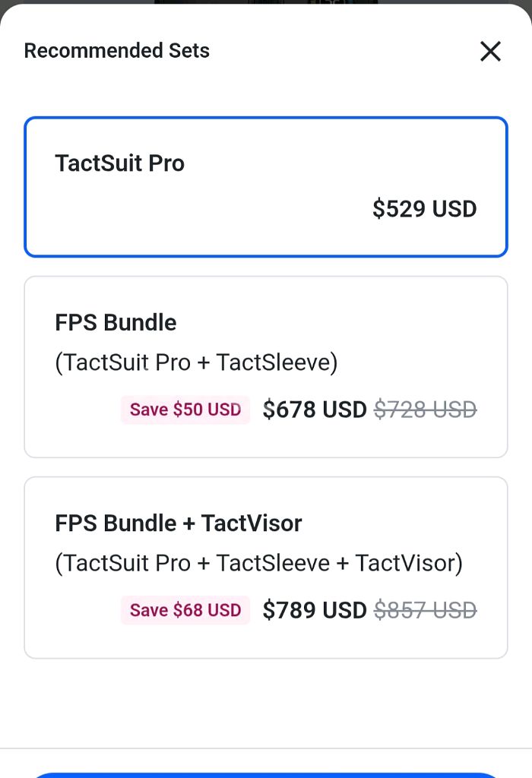Click the $789 USD bundle price

point(314,610)
